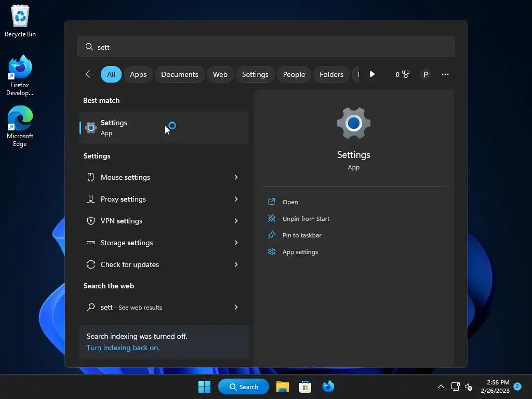Screen dimensions: 532x399
Task: Open File Explorer from taskbar
Action: point(282,387)
